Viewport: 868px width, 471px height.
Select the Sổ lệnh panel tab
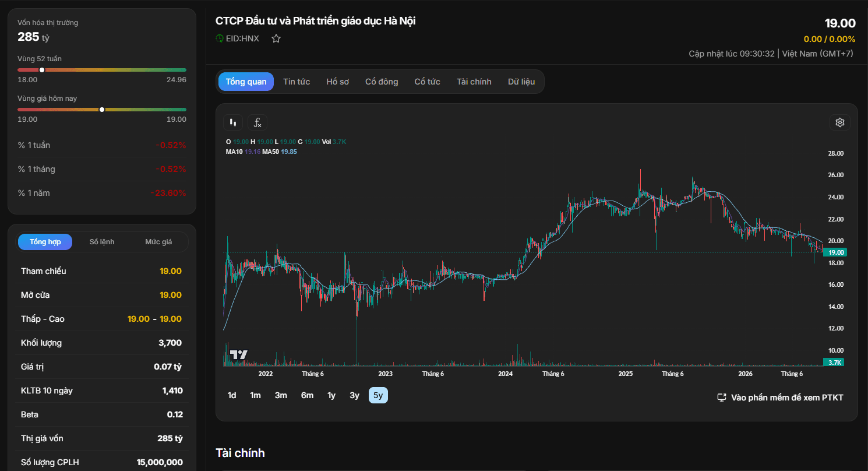point(102,242)
